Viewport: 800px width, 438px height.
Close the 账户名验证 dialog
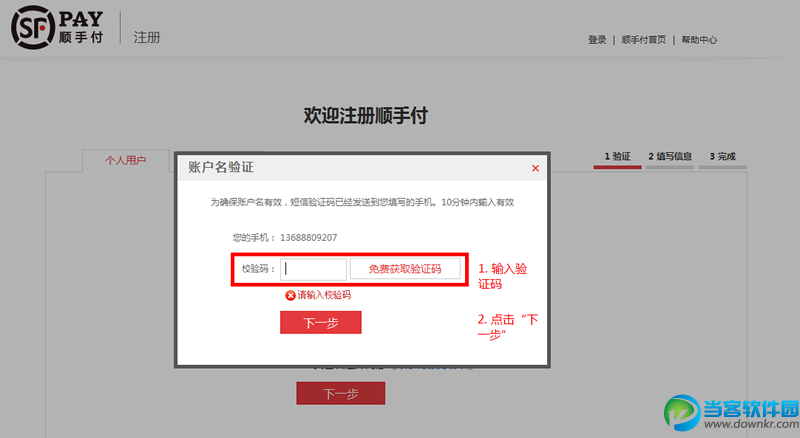[535, 168]
